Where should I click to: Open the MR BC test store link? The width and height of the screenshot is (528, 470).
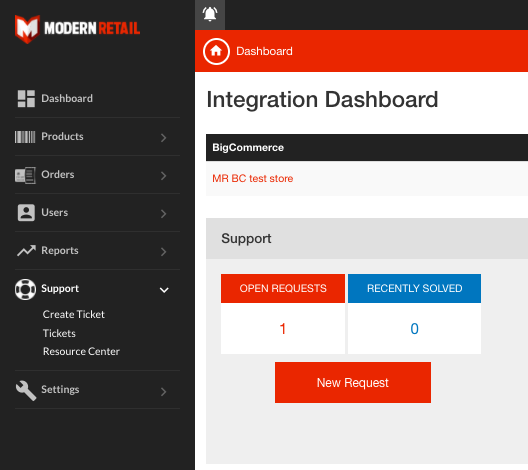coord(253,178)
